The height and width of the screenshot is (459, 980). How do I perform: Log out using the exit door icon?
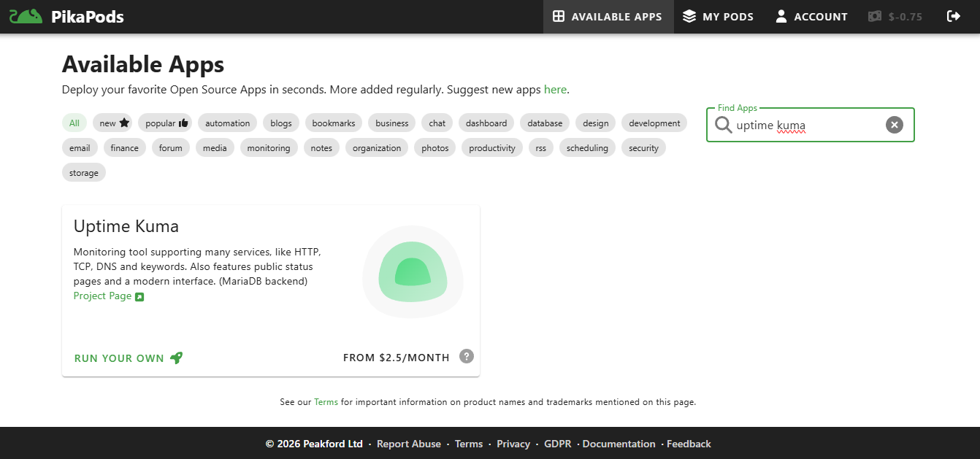point(954,15)
